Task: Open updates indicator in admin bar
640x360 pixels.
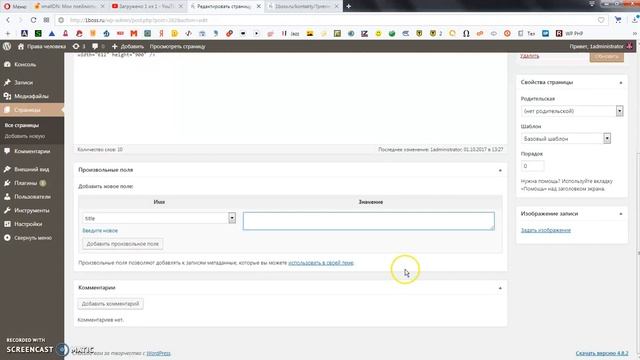Action: pos(79,47)
